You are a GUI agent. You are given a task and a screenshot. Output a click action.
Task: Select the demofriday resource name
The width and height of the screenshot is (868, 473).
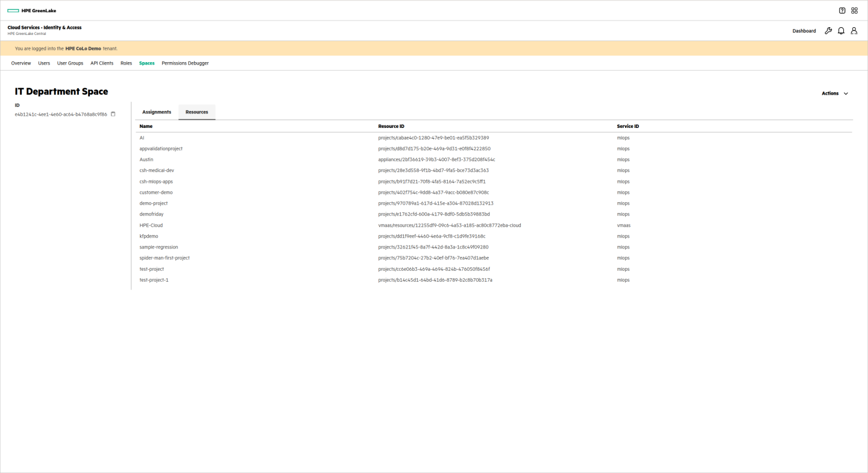click(x=151, y=214)
